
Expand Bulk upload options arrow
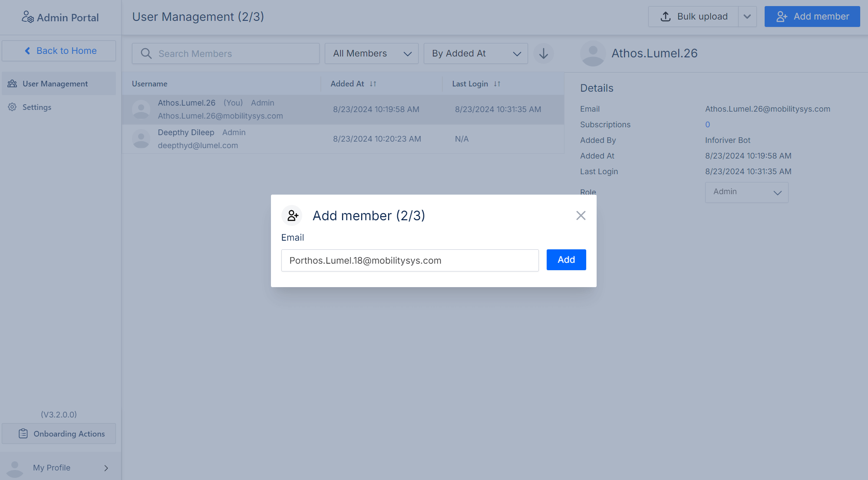(747, 17)
